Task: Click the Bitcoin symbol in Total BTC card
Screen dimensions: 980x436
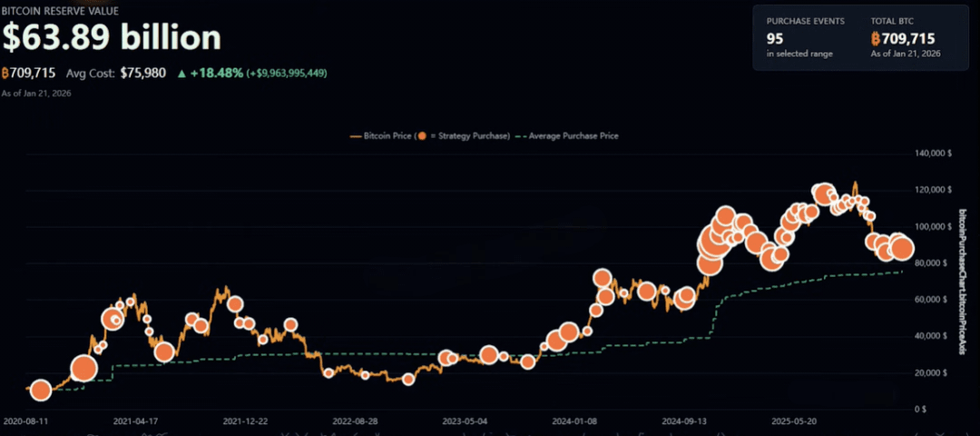Action: 877,38
